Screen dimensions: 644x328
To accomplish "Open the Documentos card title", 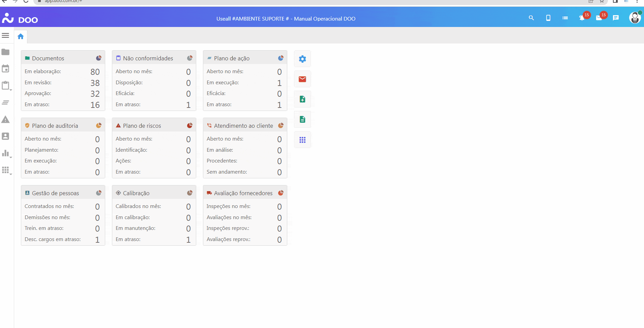I will [48, 58].
